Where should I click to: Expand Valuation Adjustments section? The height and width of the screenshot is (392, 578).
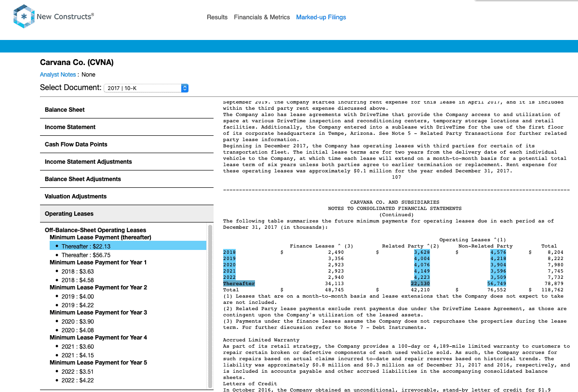(x=126, y=196)
